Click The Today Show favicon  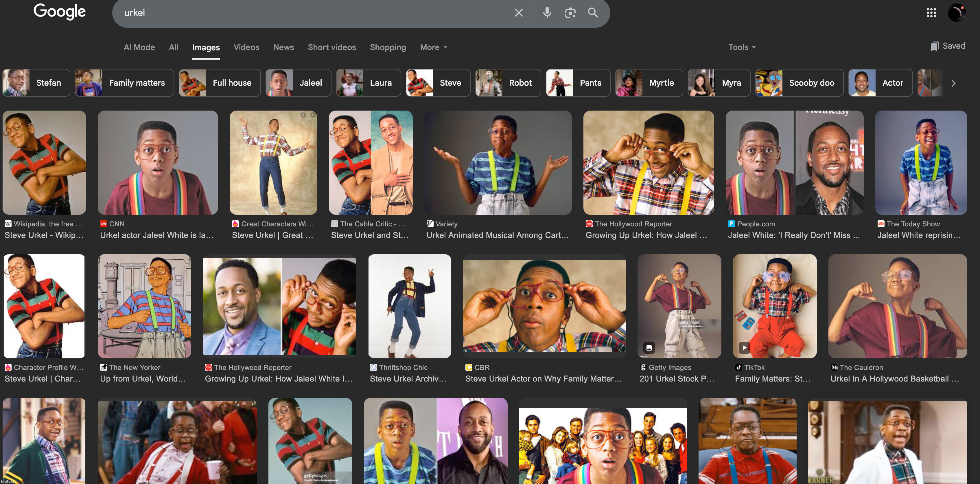[x=881, y=224]
